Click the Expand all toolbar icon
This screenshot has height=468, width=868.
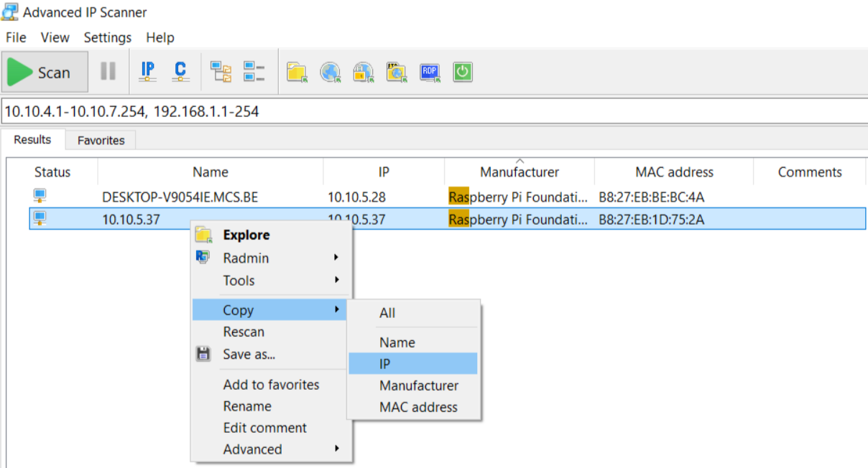(x=221, y=72)
